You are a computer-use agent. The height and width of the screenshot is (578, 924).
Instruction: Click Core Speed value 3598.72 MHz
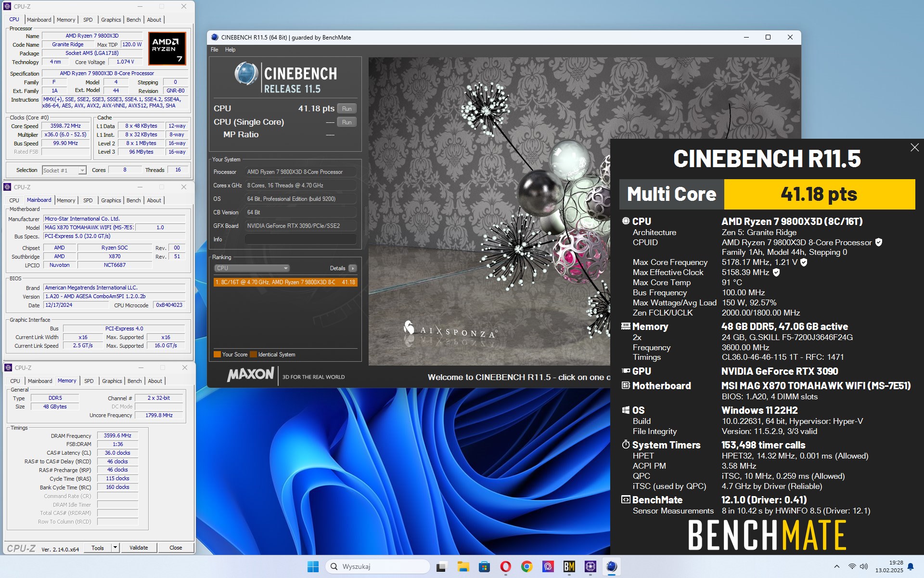[65, 126]
